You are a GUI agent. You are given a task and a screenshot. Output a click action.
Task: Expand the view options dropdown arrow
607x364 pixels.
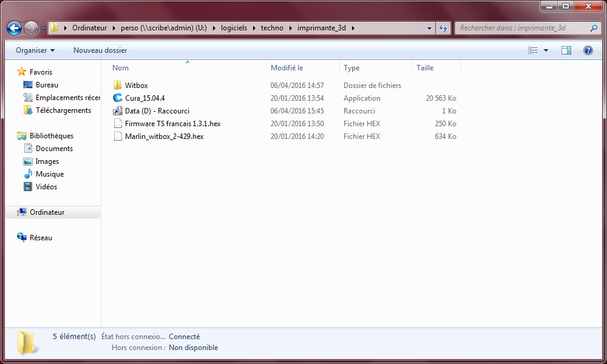546,50
